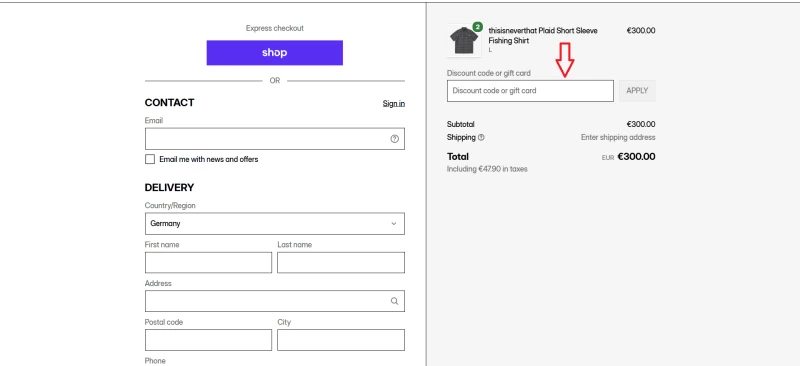
Task: Click the City input field
Action: (341, 340)
